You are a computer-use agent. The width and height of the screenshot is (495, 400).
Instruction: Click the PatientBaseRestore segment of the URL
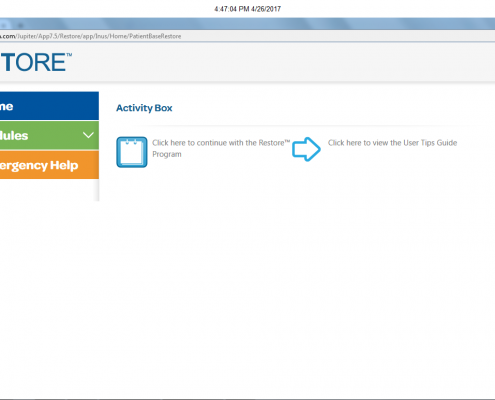[x=155, y=36]
